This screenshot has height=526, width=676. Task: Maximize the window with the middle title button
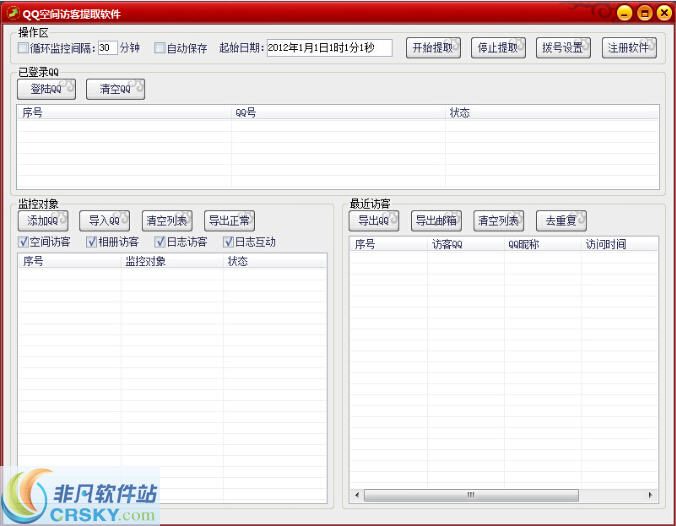(x=645, y=13)
